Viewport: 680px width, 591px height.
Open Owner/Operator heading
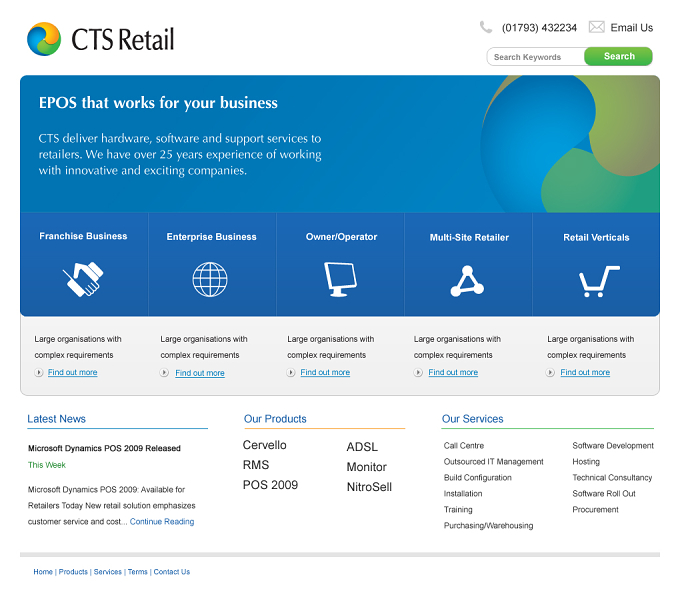[x=341, y=237]
